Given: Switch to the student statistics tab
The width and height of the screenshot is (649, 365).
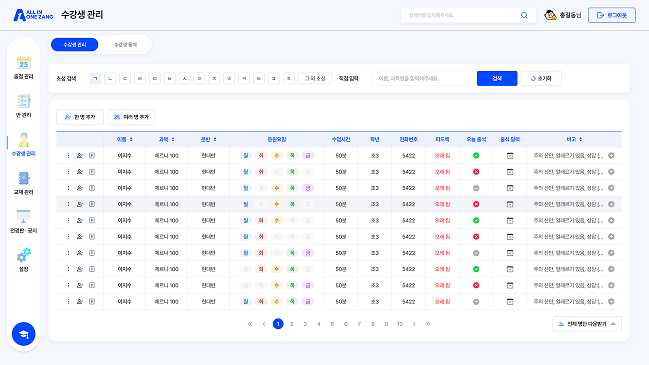Looking at the screenshot, I should (x=125, y=45).
